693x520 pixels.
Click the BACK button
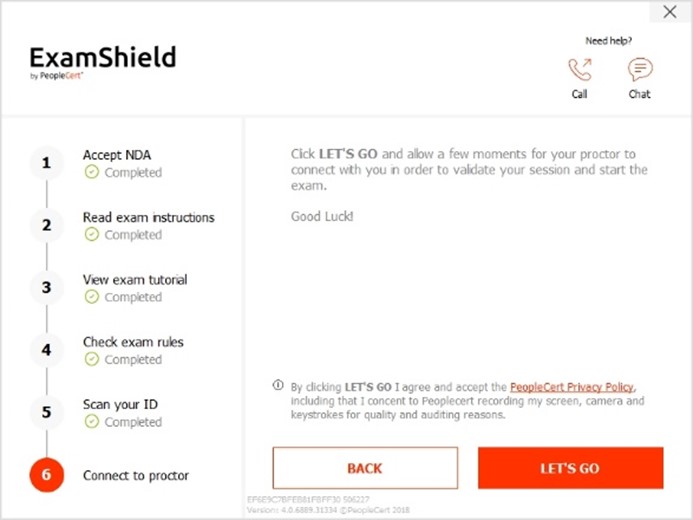(x=365, y=468)
